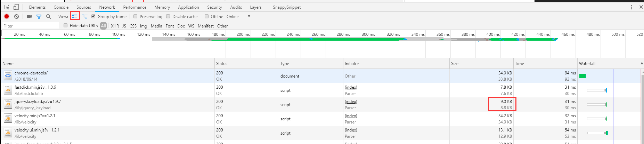Uncheck the Group by frame checkbox
644x144 pixels.
pyautogui.click(x=93, y=16)
